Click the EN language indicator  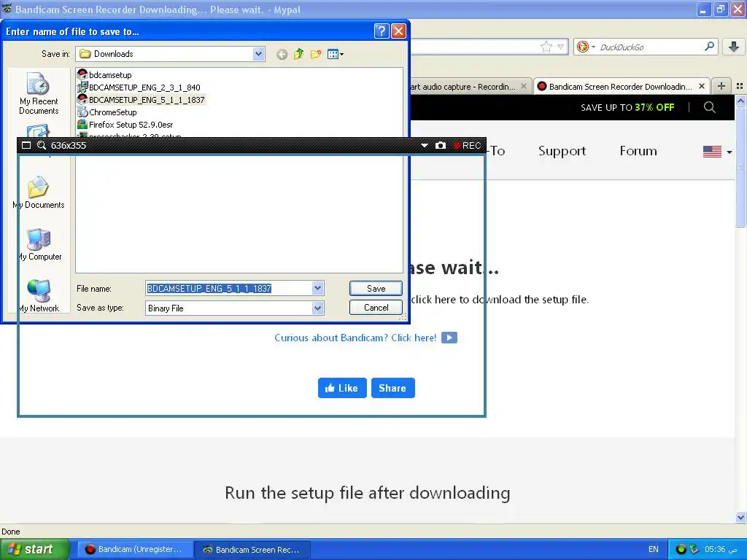point(654,549)
